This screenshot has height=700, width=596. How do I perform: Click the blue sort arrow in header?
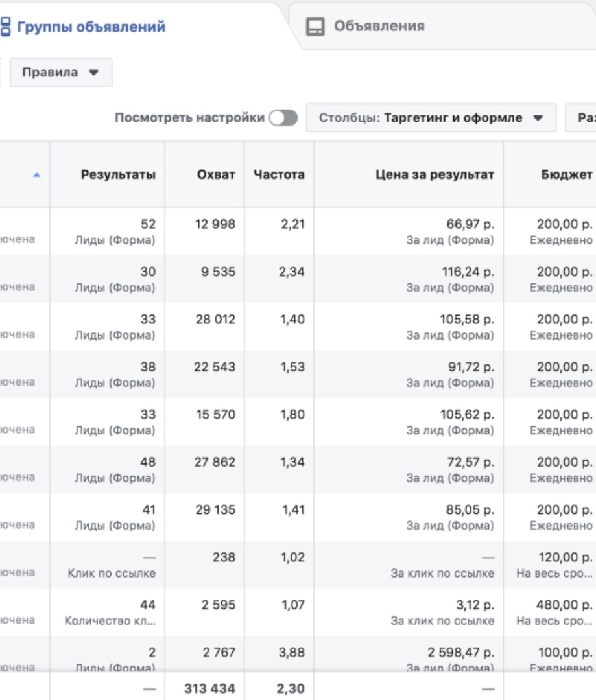[x=37, y=175]
